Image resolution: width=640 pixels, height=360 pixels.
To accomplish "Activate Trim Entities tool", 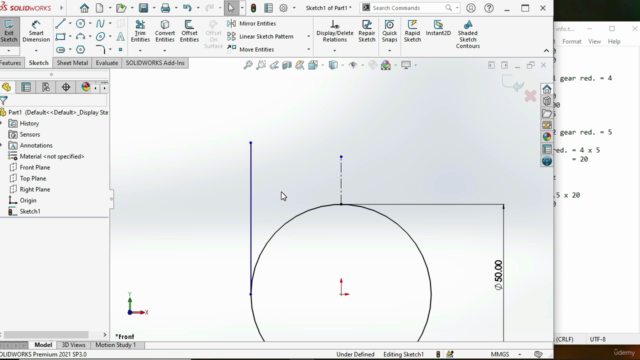I will [x=140, y=31].
